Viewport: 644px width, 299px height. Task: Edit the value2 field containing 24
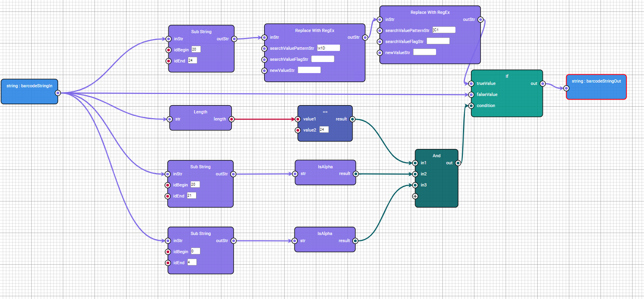tap(324, 130)
